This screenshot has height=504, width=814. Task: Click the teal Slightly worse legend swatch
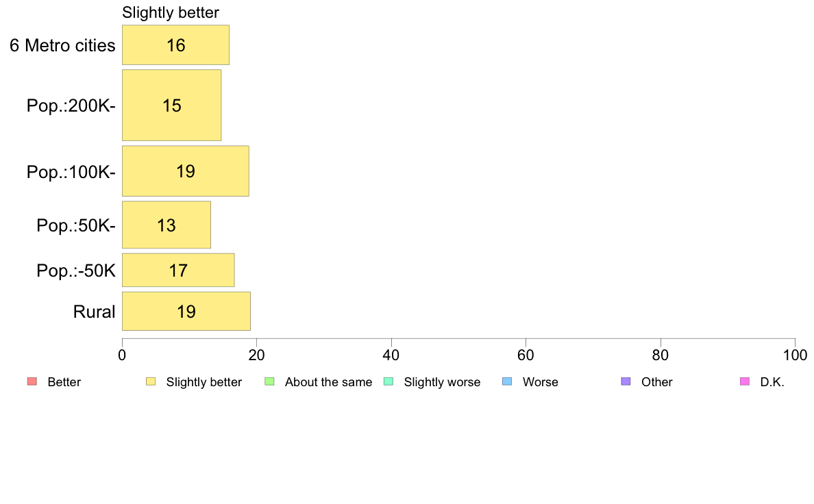(388, 381)
